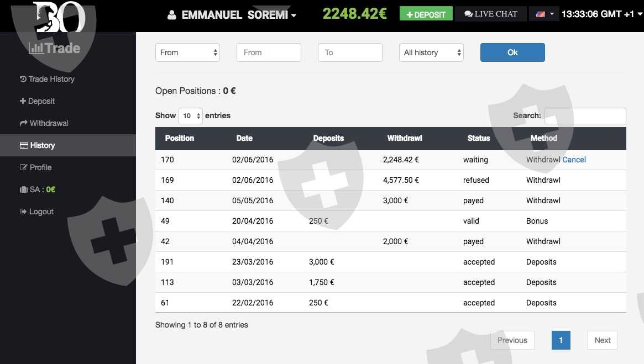
Task: Click the Open Positions : 0 € label
Action: point(196,91)
